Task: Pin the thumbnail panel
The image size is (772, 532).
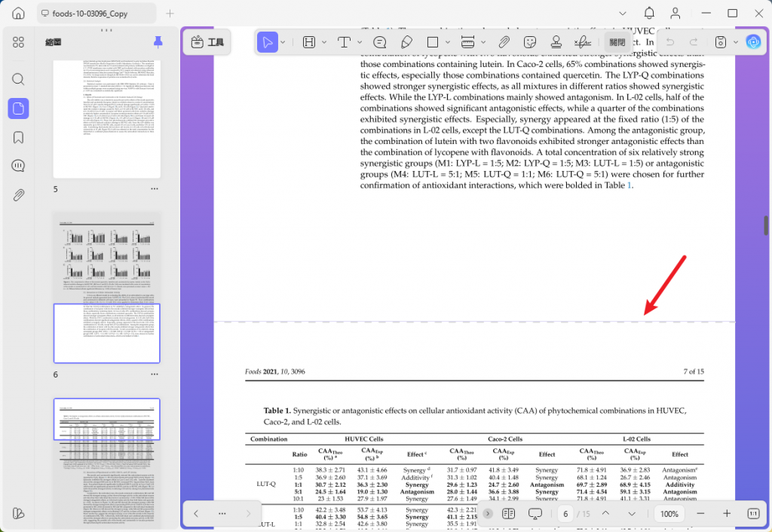Action: pos(158,42)
